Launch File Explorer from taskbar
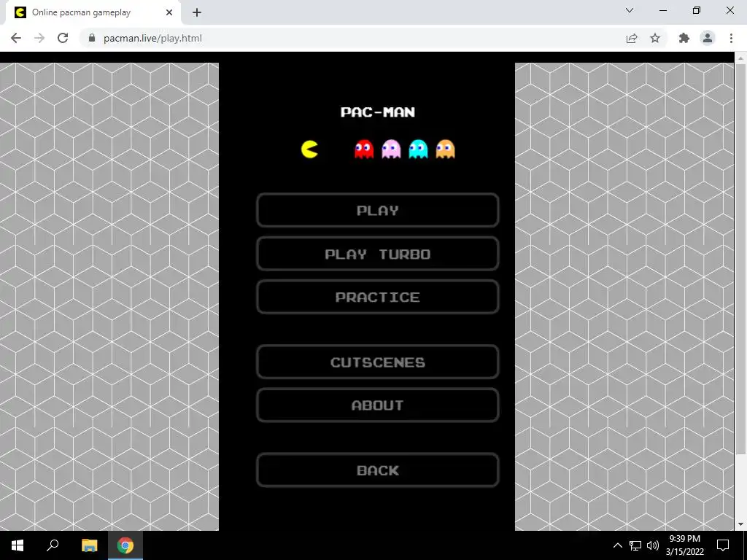The height and width of the screenshot is (560, 747). coord(89,545)
